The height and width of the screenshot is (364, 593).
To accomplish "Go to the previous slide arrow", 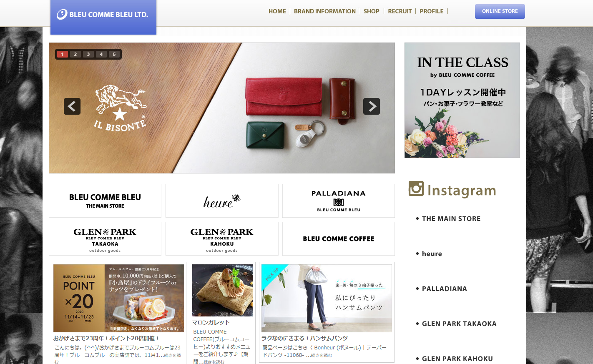I will pos(72,106).
